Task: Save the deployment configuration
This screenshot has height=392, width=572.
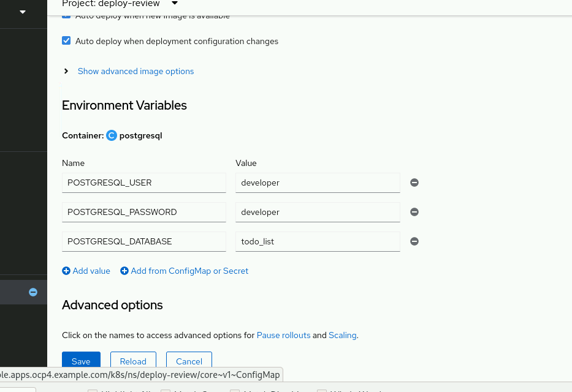Action: (x=81, y=361)
